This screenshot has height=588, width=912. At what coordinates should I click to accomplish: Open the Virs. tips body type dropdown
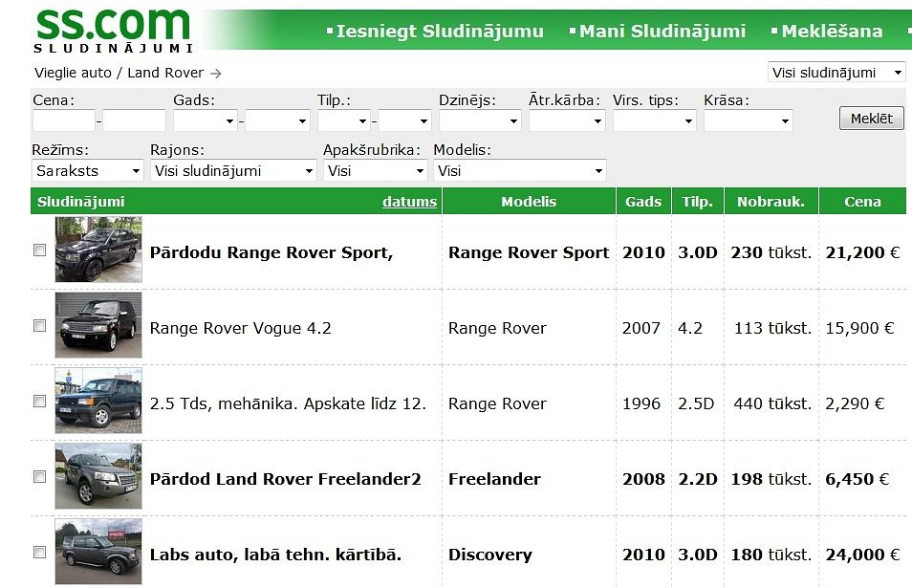pos(654,121)
